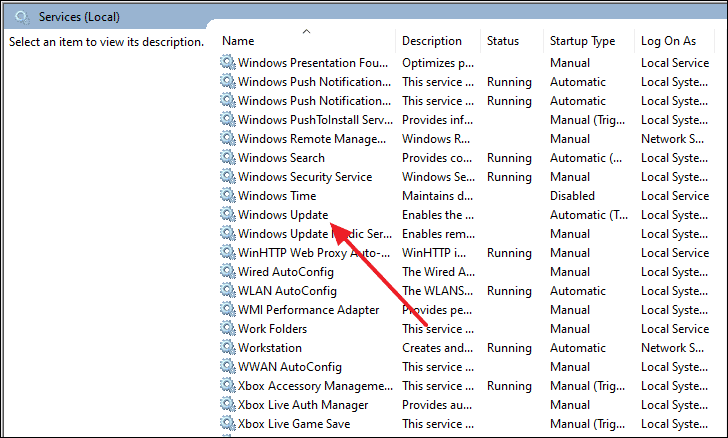Select the WMI Performance Adapter icon
728x438 pixels.
pos(228,309)
